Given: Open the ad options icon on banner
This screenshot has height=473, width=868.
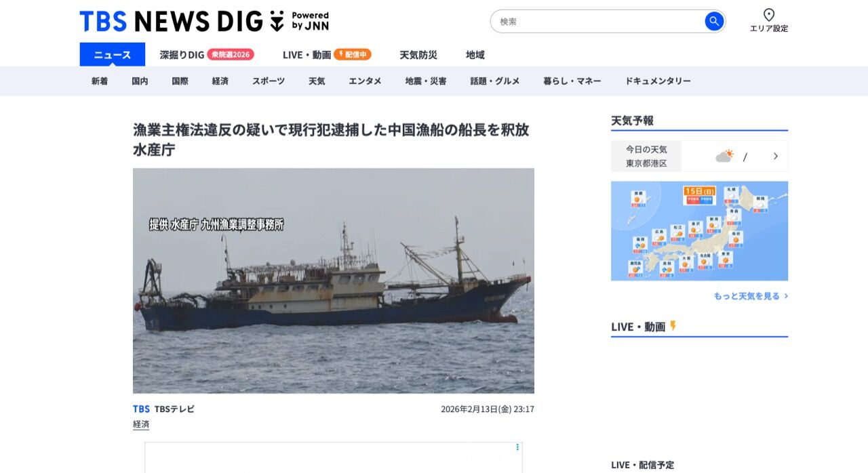Looking at the screenshot, I should (517, 447).
